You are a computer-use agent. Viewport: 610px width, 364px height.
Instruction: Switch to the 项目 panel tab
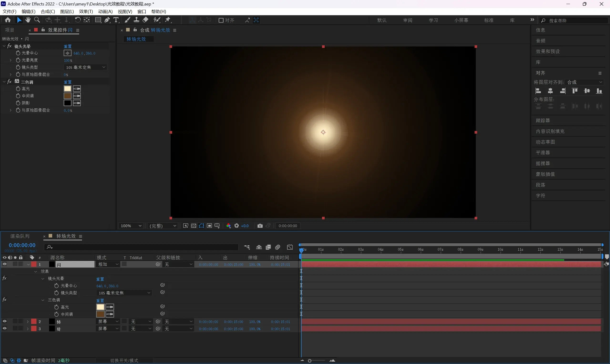click(10, 30)
